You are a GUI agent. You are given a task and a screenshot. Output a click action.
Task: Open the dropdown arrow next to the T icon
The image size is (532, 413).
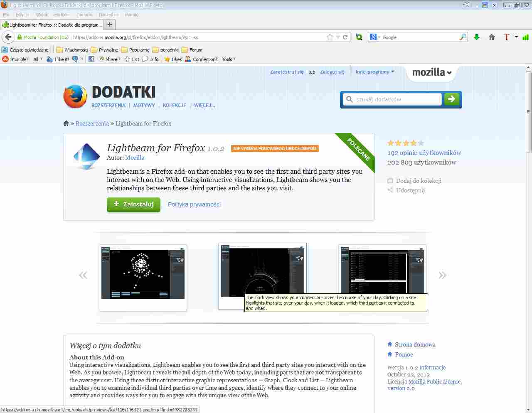coord(516,37)
